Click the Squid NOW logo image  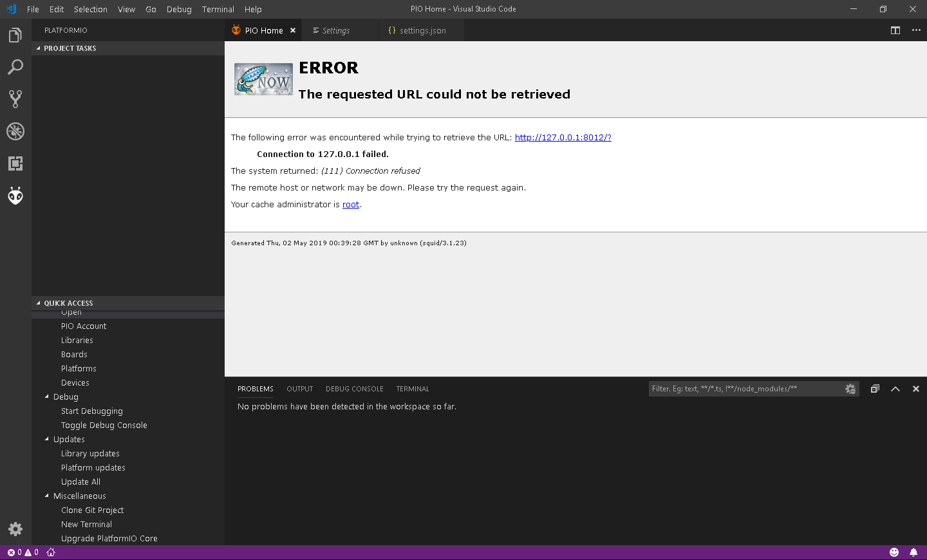(x=263, y=79)
